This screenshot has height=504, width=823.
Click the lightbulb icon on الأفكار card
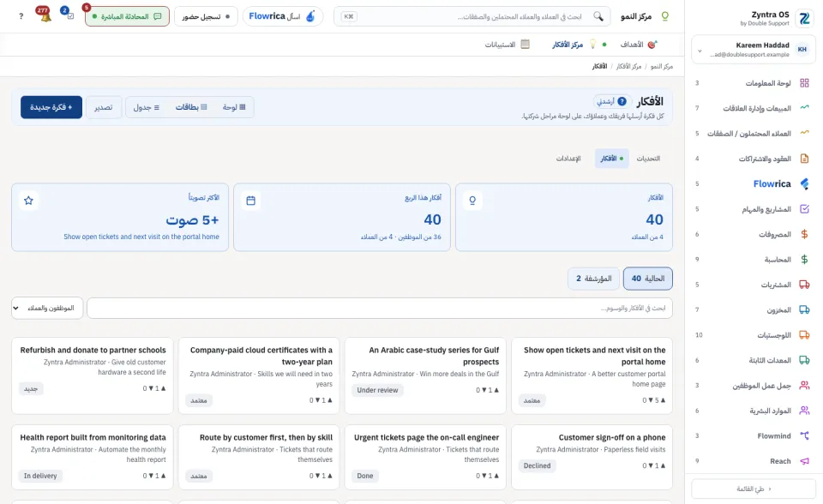point(472,201)
